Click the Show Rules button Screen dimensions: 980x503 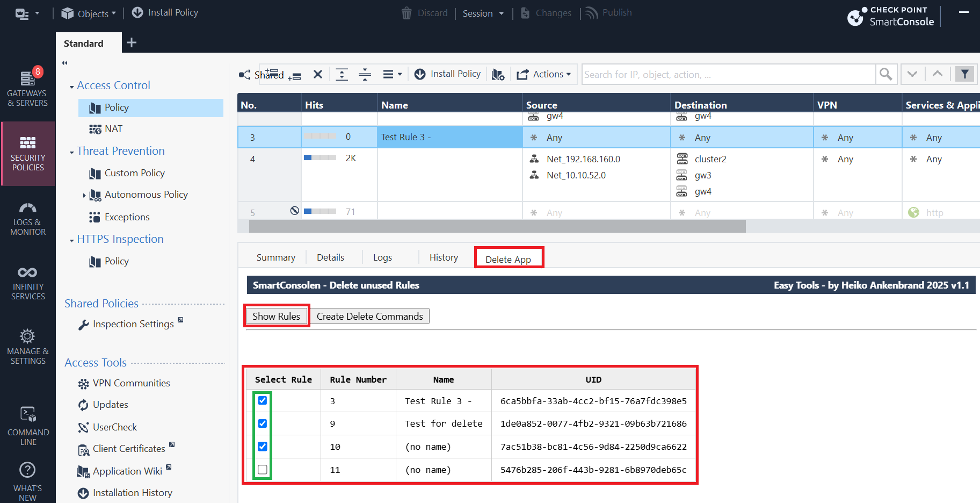click(277, 316)
